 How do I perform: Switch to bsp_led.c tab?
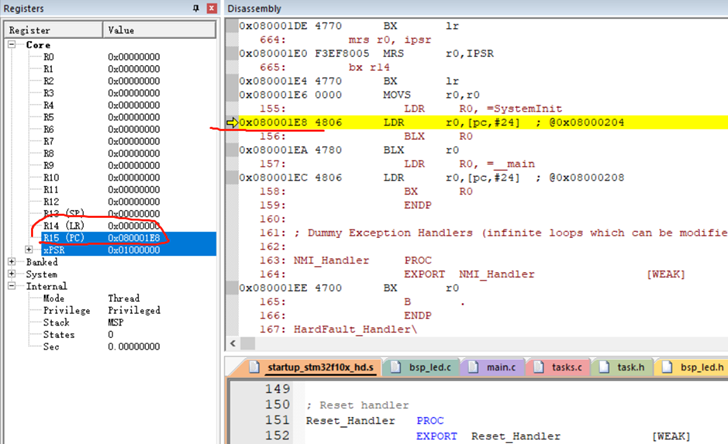(x=422, y=367)
